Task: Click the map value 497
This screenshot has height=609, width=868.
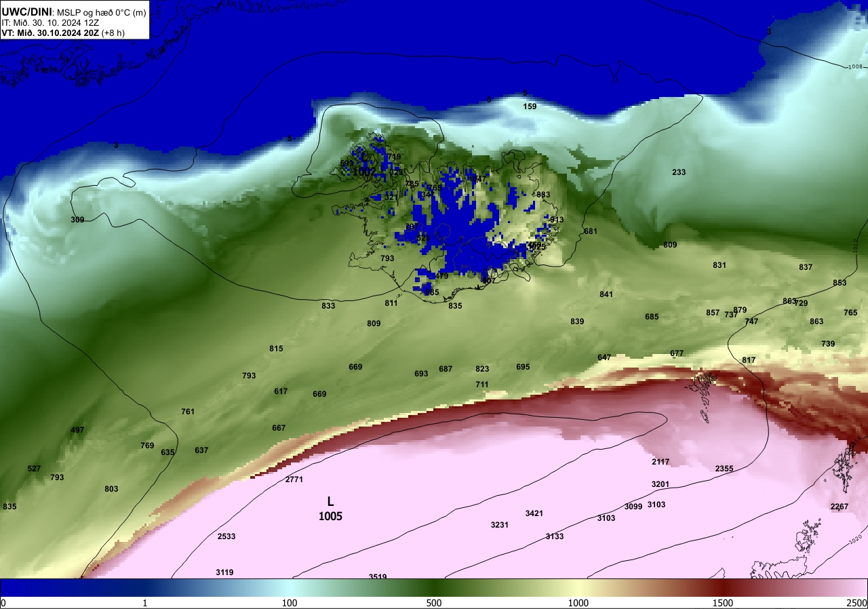Action: coord(77,430)
